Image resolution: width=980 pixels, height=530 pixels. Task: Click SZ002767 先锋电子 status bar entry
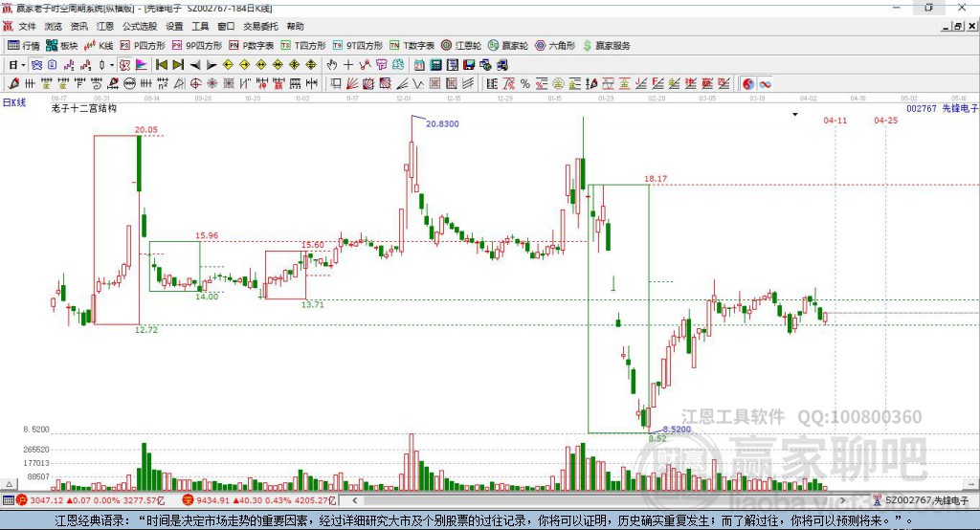pyautogui.click(x=921, y=500)
